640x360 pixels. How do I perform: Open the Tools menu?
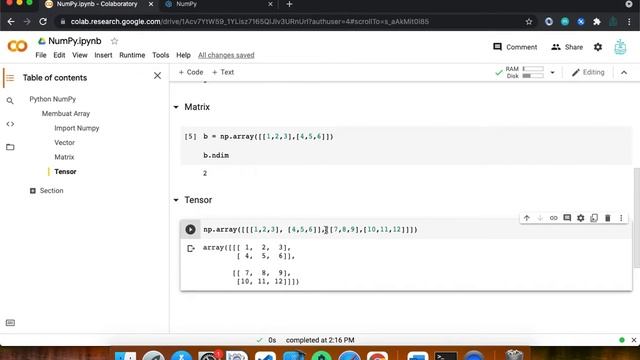(160, 55)
